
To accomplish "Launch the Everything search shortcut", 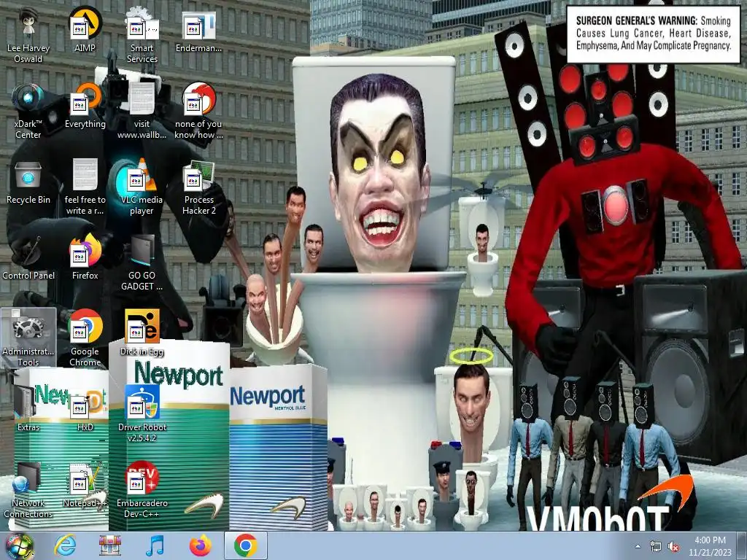I will pos(85,106).
